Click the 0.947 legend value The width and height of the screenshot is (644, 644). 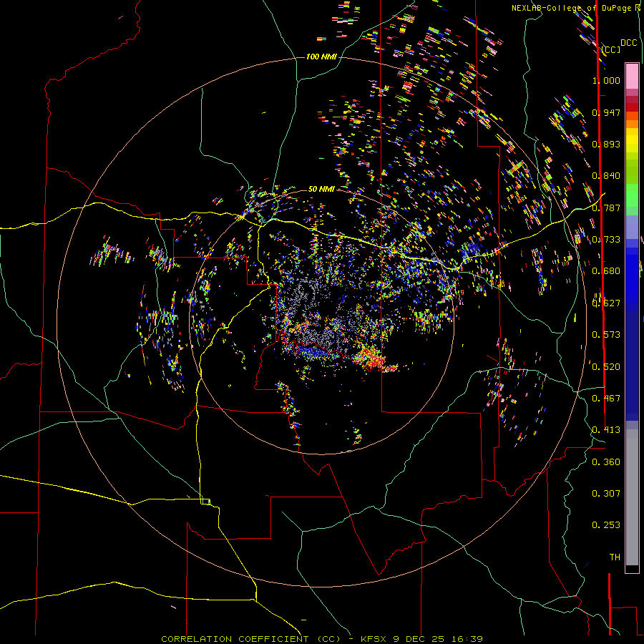606,112
